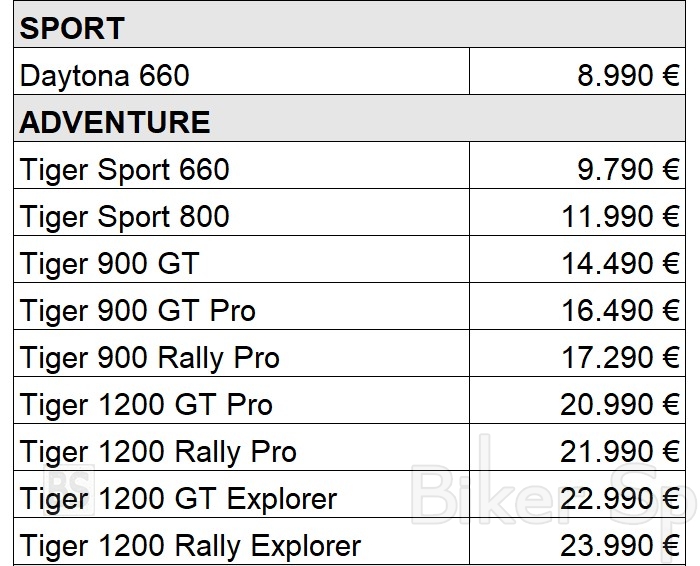
Task: Click the 16.490 € price cell
Action: tap(620, 311)
